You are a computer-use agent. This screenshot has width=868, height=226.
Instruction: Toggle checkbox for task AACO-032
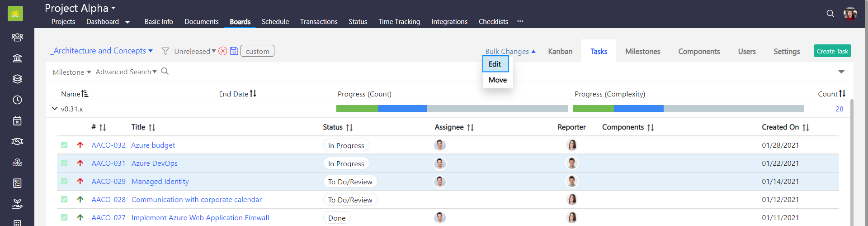click(64, 145)
